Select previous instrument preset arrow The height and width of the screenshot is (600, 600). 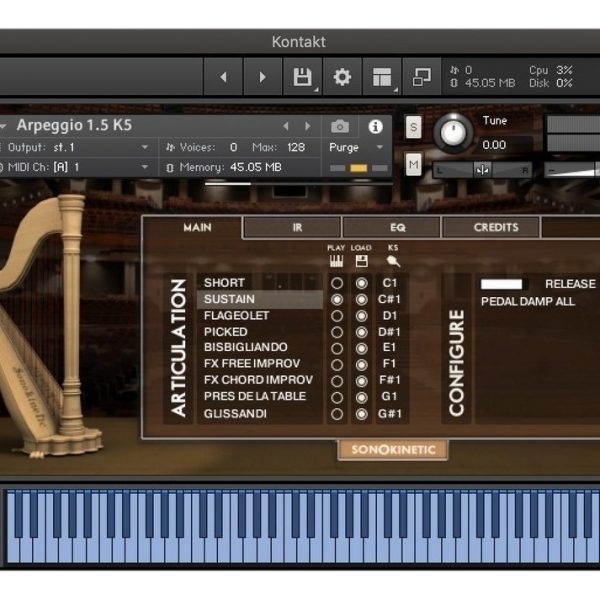285,126
